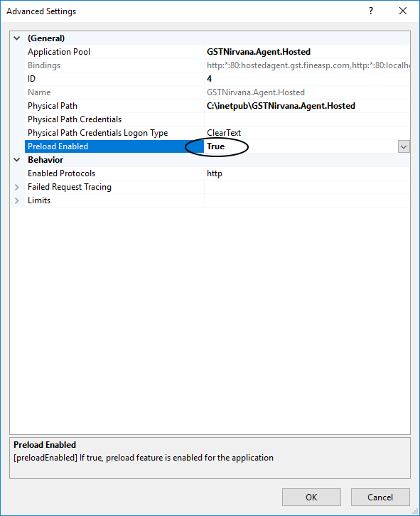Collapse the Behavior section
This screenshot has width=420, height=516.
point(17,160)
